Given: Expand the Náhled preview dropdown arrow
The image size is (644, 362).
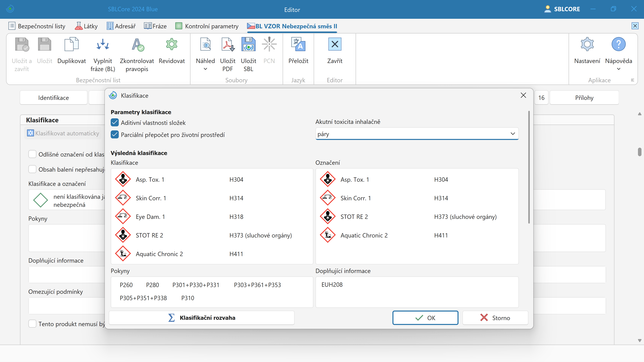Looking at the screenshot, I should click(x=205, y=69).
